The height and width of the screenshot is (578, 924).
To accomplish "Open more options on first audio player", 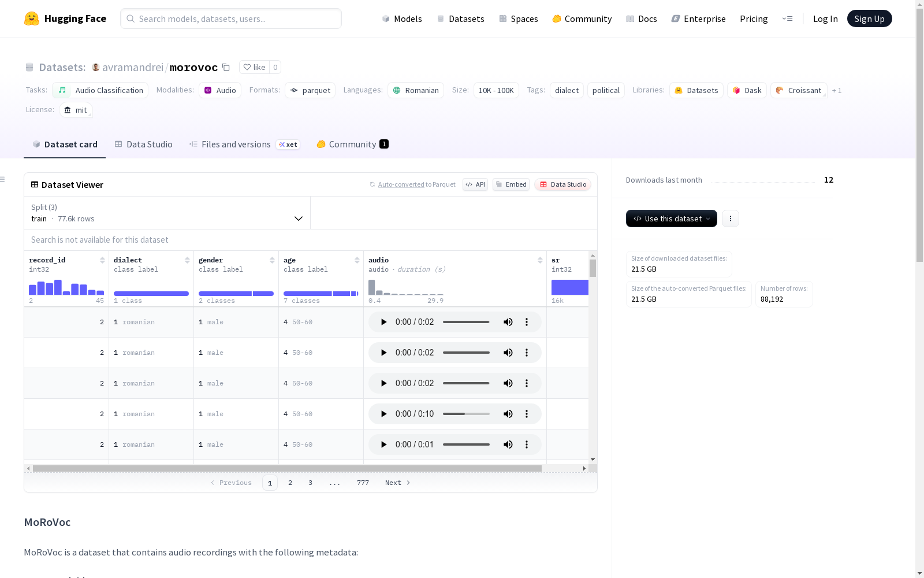I will 527,322.
